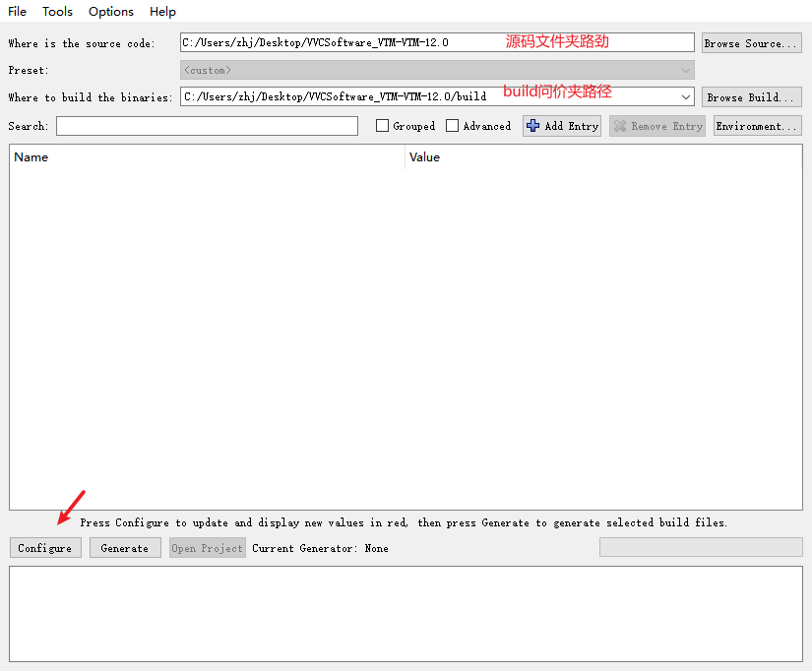Open the Help menu

click(162, 12)
